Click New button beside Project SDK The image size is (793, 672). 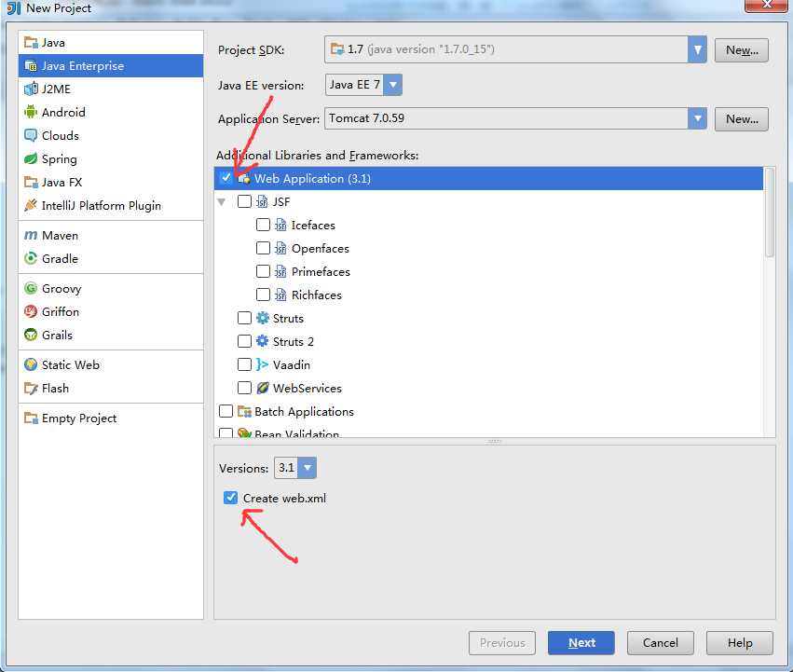[x=742, y=50]
